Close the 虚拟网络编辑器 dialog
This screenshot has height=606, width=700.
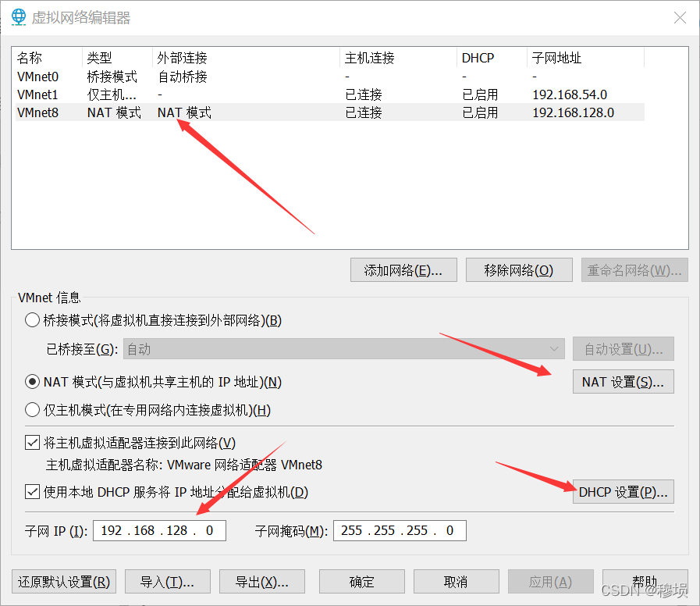pyautogui.click(x=680, y=18)
